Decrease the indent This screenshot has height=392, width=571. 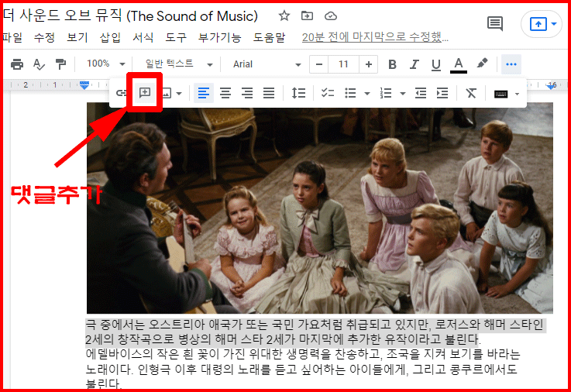(x=421, y=93)
